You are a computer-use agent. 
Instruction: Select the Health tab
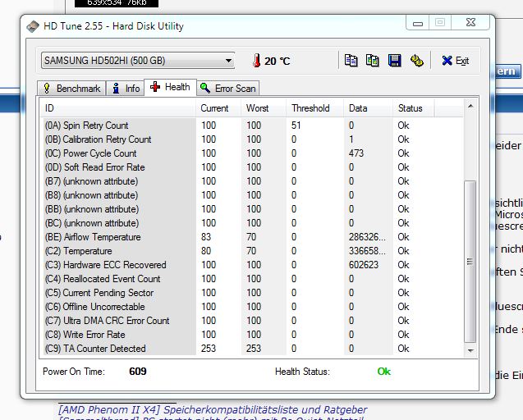point(170,87)
